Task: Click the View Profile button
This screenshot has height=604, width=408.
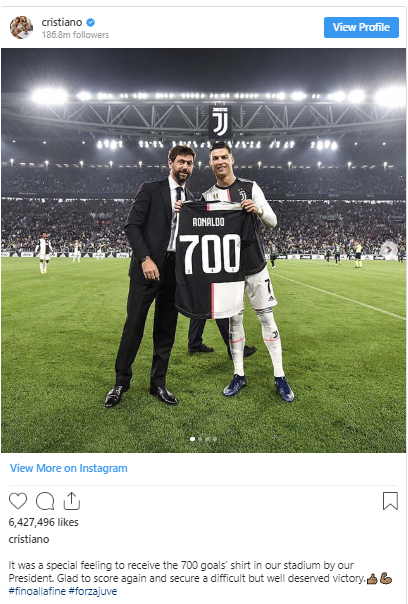Action: (x=361, y=27)
